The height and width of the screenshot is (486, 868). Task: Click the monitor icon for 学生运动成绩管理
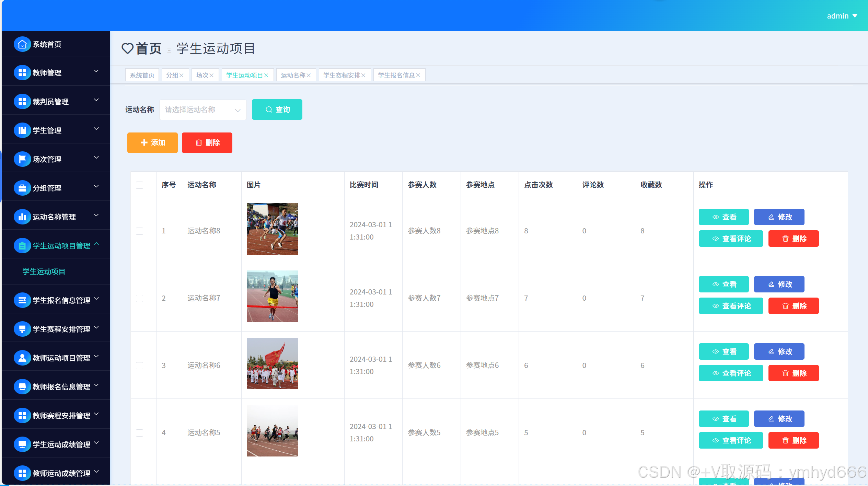coord(22,444)
